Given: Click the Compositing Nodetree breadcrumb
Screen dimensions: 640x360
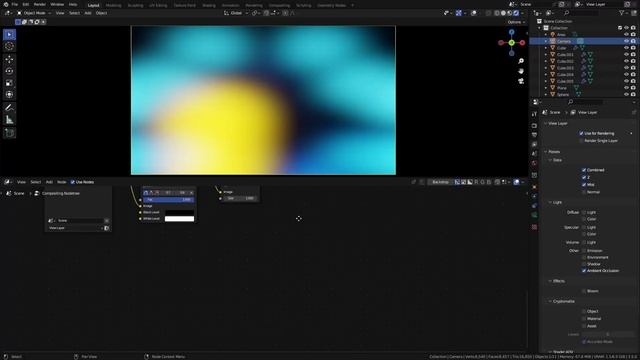Looking at the screenshot, I should click(61, 193).
